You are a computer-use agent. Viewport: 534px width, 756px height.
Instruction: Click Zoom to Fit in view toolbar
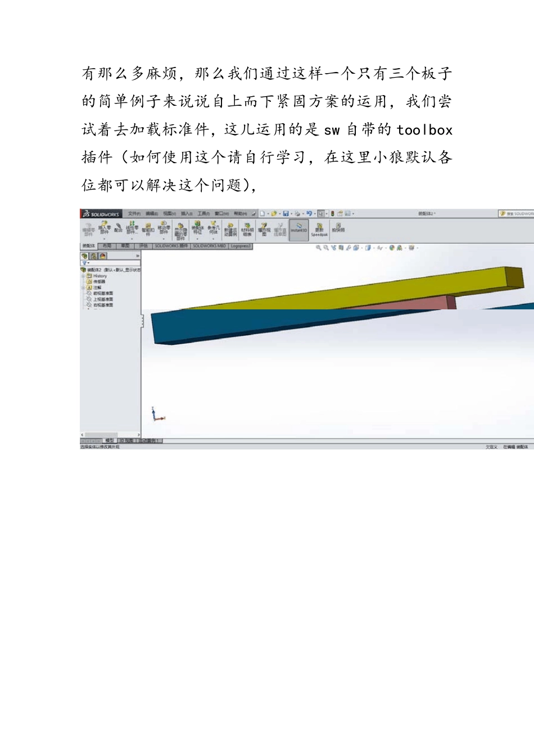pyautogui.click(x=318, y=247)
